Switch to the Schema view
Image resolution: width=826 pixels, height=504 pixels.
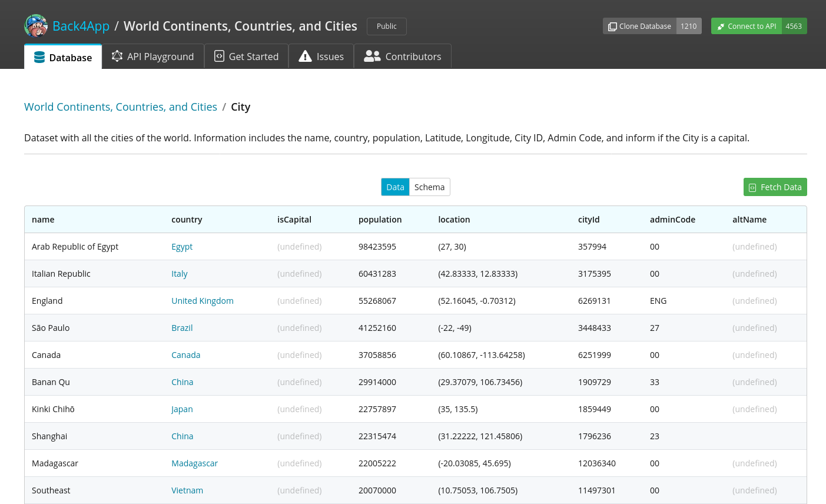pyautogui.click(x=429, y=187)
